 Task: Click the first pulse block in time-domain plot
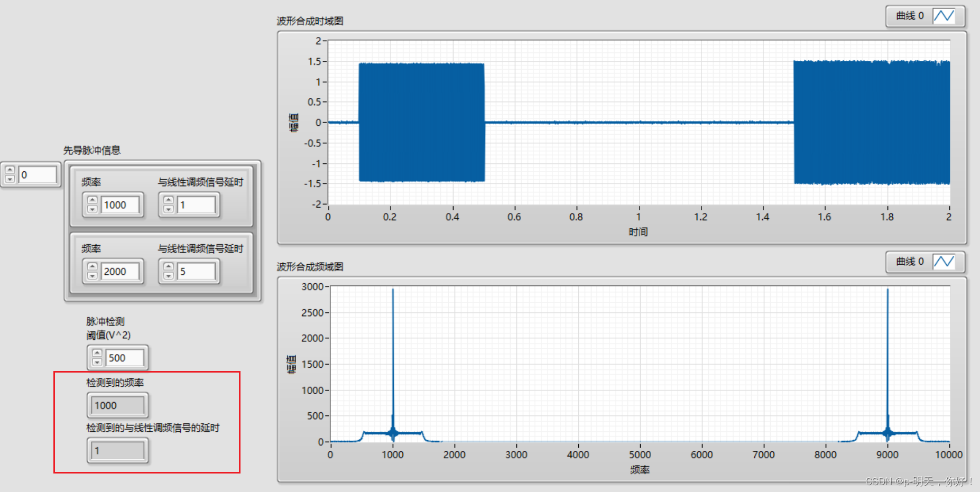coord(422,123)
